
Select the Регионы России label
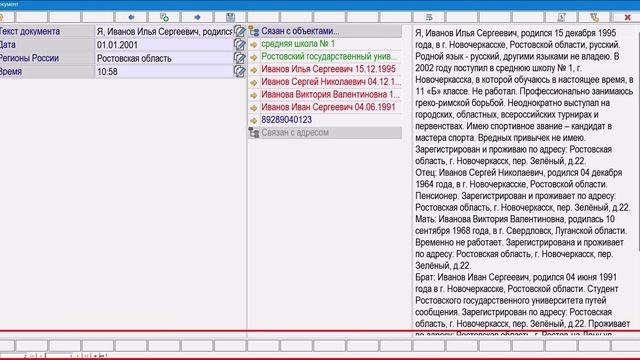29,58
